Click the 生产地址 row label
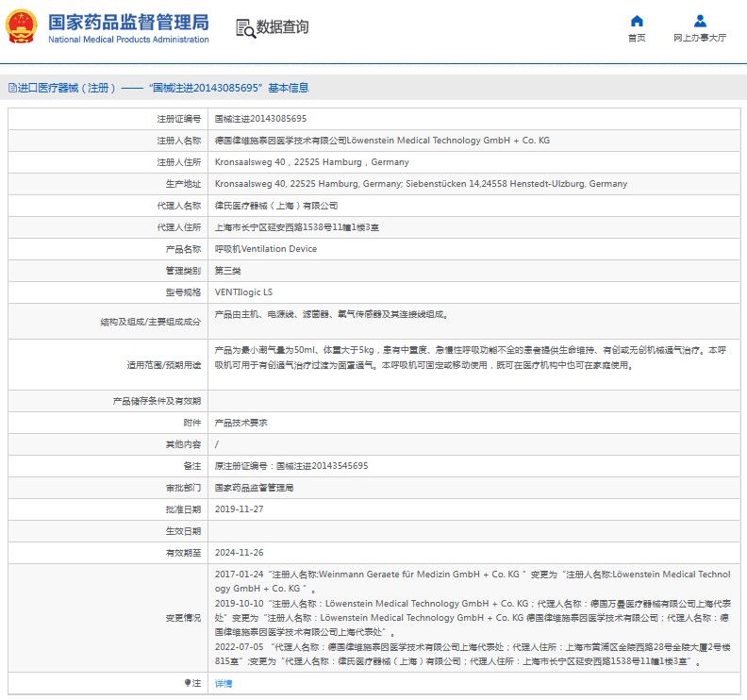The image size is (747, 700). click(183, 184)
